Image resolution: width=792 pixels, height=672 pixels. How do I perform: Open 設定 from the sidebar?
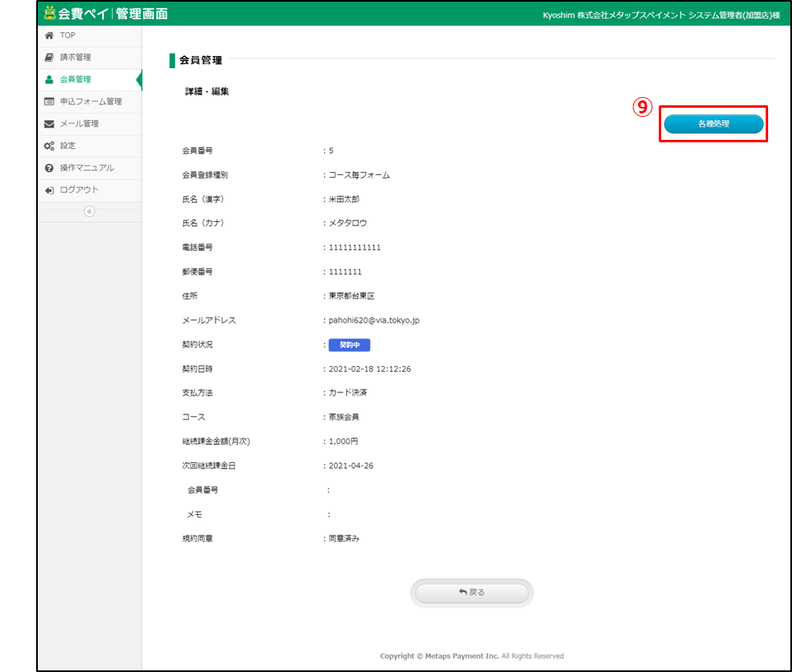click(67, 146)
